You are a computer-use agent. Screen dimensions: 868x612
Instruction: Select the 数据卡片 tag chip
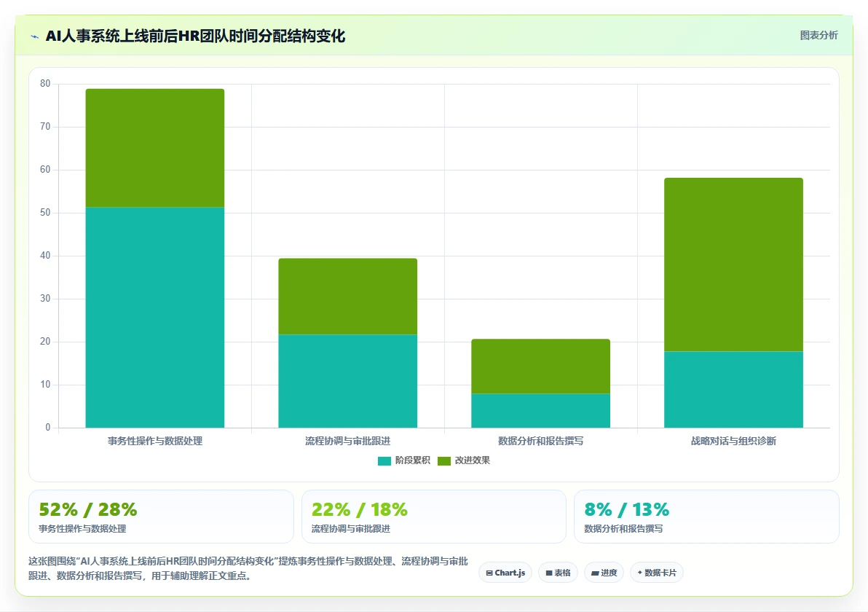657,573
